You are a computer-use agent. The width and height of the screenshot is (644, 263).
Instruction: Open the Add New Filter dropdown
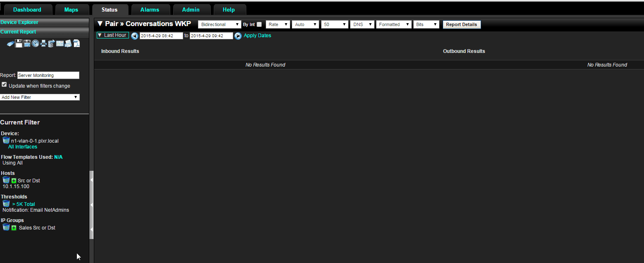(x=40, y=97)
